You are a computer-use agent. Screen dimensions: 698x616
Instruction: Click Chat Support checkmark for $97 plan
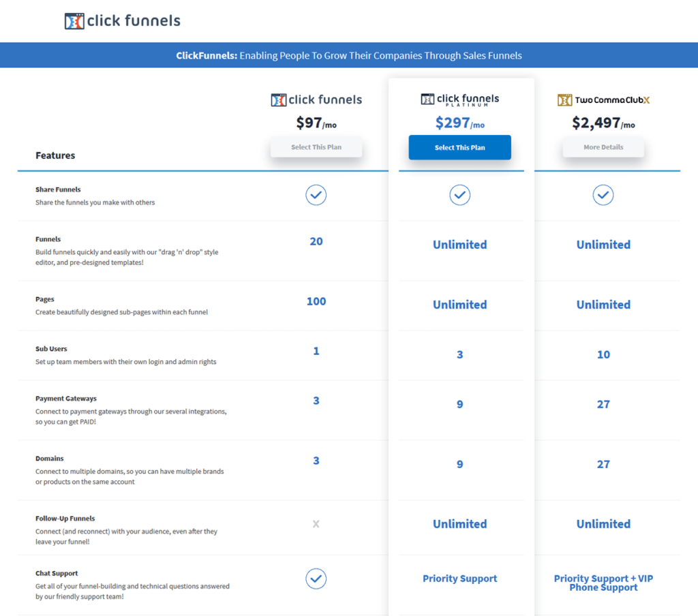point(316,579)
